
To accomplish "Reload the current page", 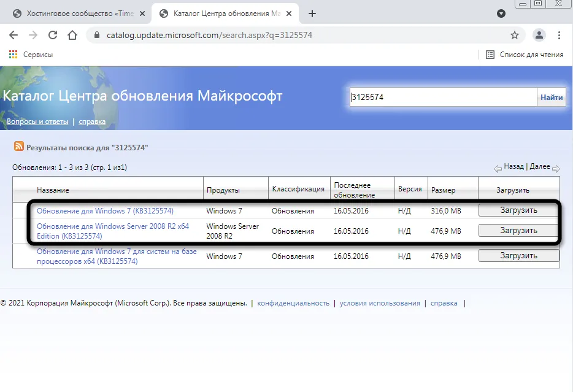I will (53, 35).
